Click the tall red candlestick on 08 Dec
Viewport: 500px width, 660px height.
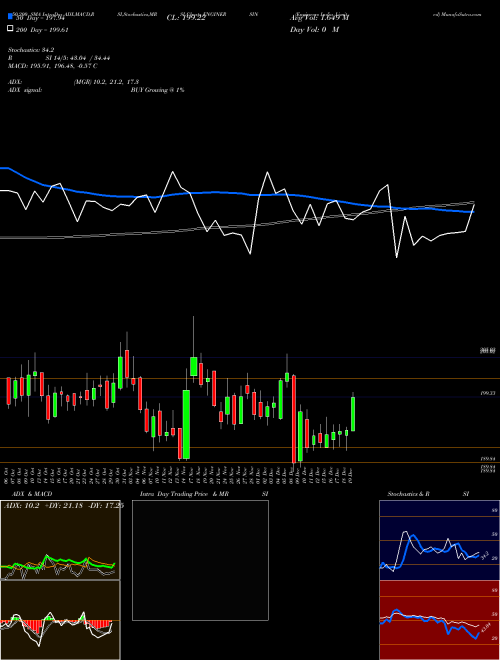point(294,419)
